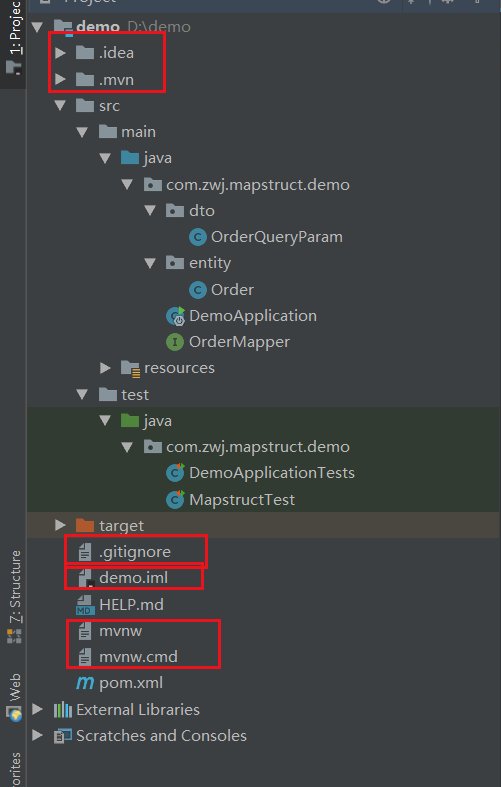
Task: Expand the External Libraries node
Action: 37,709
